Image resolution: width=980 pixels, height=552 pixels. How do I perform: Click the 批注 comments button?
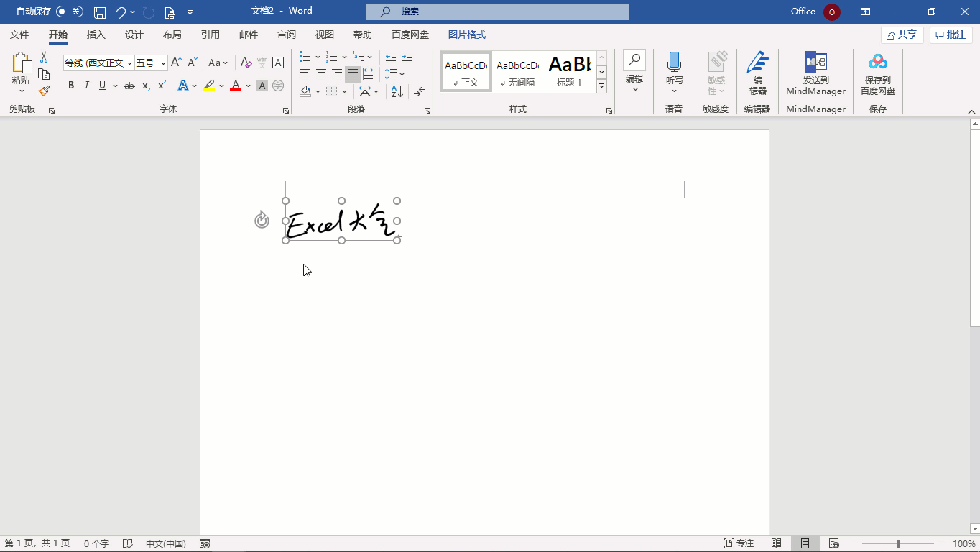click(951, 34)
